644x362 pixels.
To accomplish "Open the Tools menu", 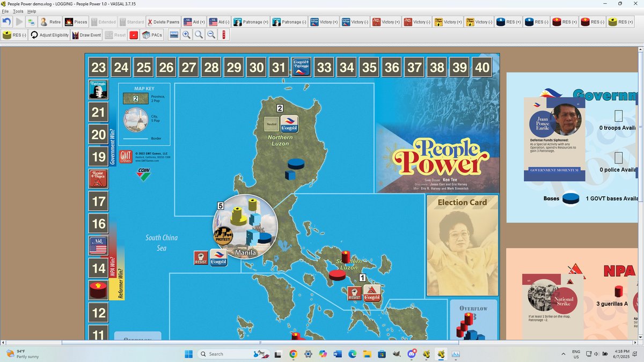I will (x=18, y=11).
